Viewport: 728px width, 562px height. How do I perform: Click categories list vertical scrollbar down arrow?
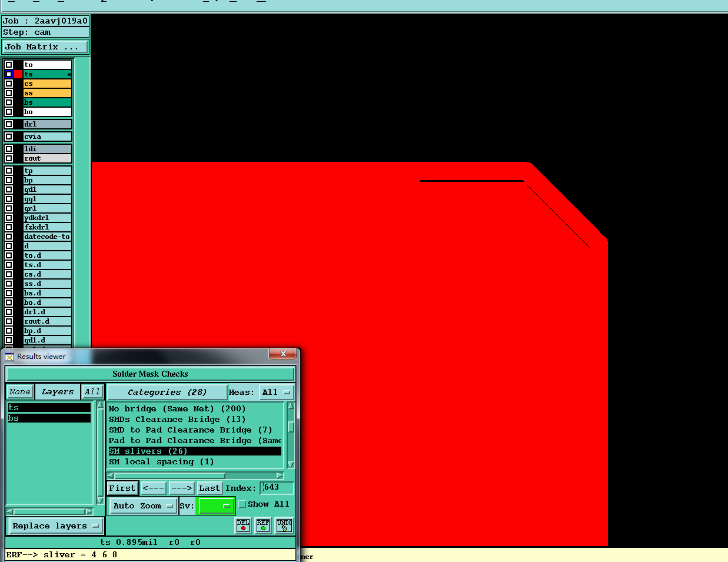[x=291, y=465]
